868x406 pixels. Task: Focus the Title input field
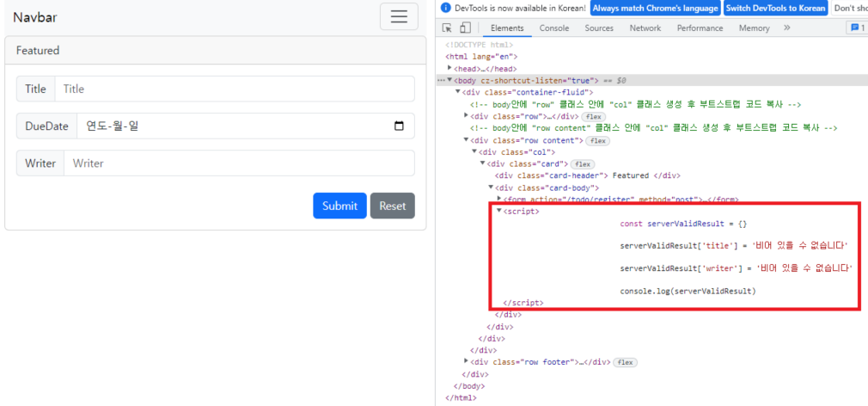tap(235, 89)
